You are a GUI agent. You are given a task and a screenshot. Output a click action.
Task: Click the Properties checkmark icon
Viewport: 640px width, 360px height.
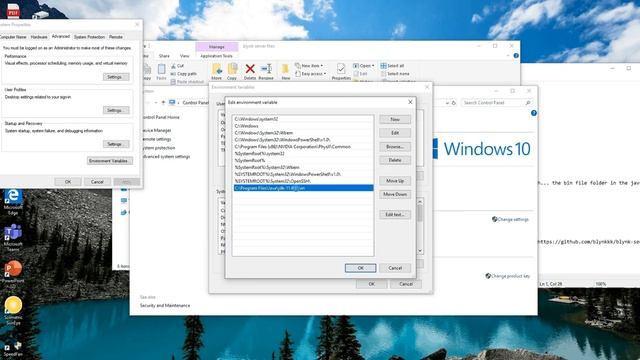[341, 69]
